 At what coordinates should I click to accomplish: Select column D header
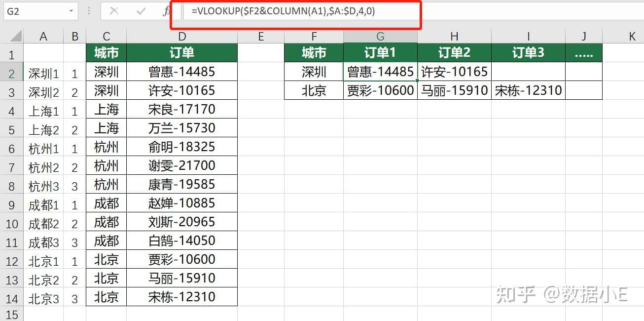pos(182,36)
